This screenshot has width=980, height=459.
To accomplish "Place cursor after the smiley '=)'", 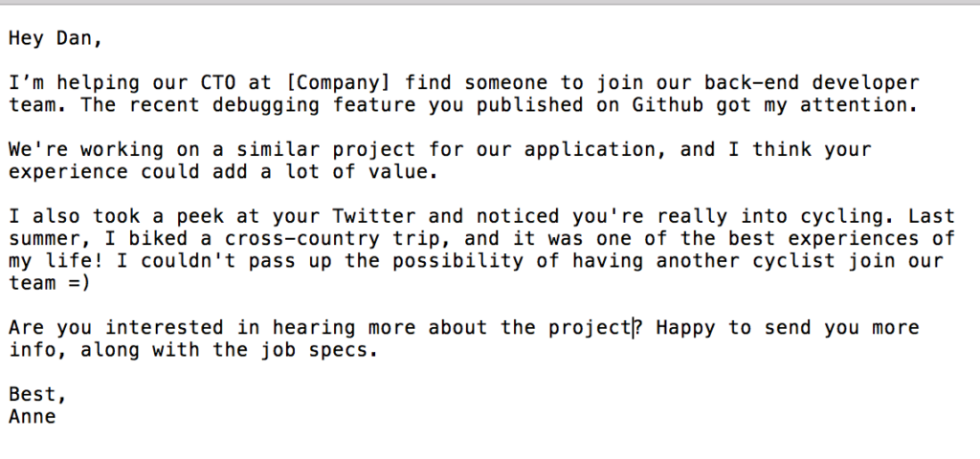I will point(91,283).
